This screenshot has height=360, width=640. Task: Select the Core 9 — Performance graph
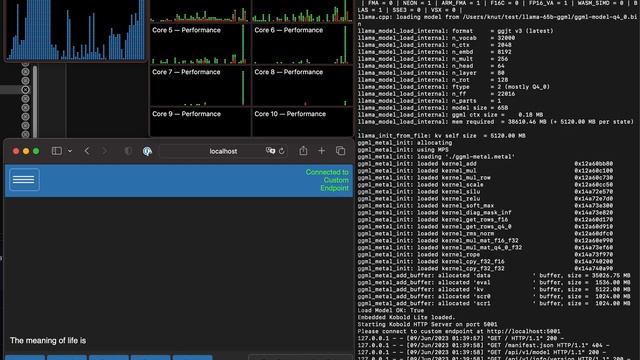coord(200,122)
